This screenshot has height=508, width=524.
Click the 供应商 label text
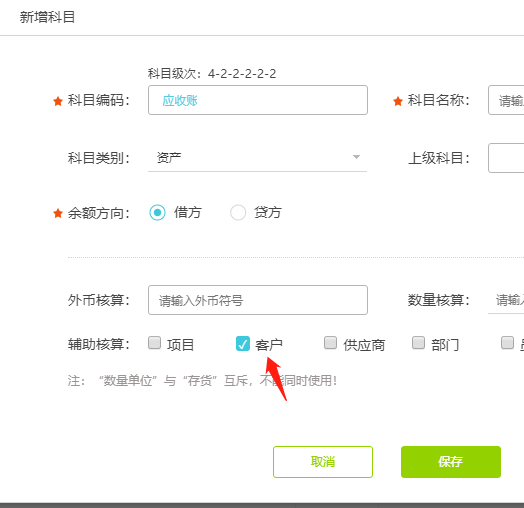pos(364,345)
